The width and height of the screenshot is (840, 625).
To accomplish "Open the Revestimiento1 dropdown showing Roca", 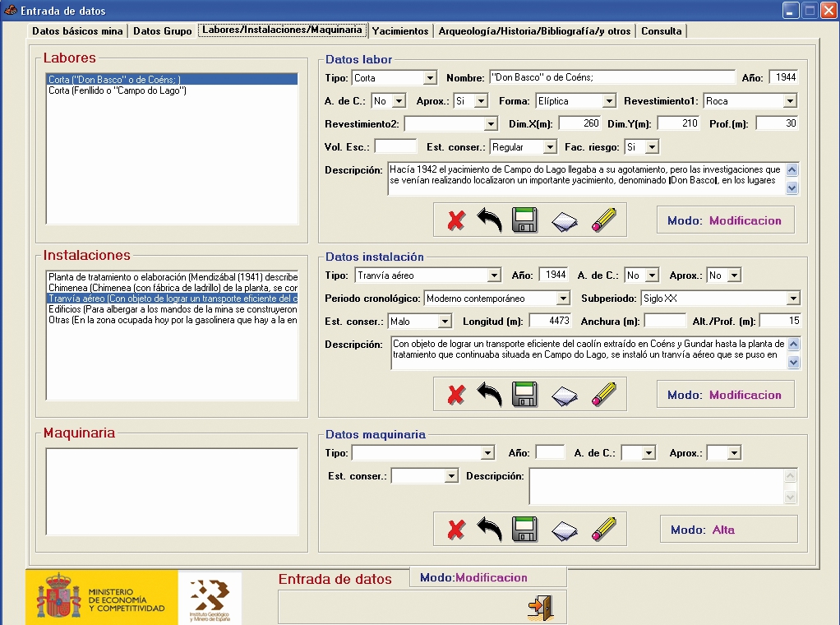I will click(789, 101).
